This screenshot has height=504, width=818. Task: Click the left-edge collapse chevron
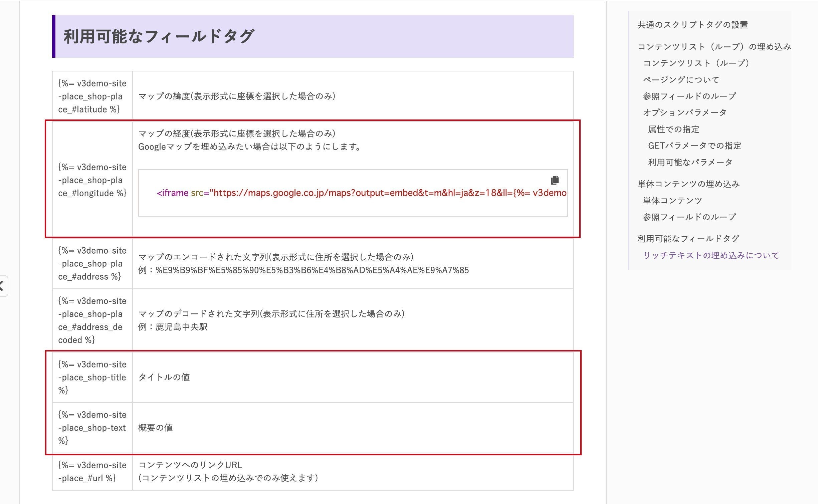(x=3, y=286)
